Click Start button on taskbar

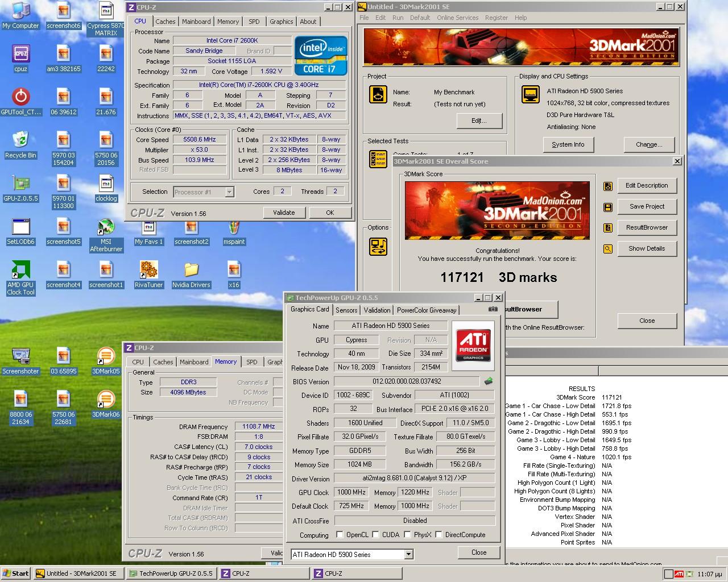(x=16, y=573)
